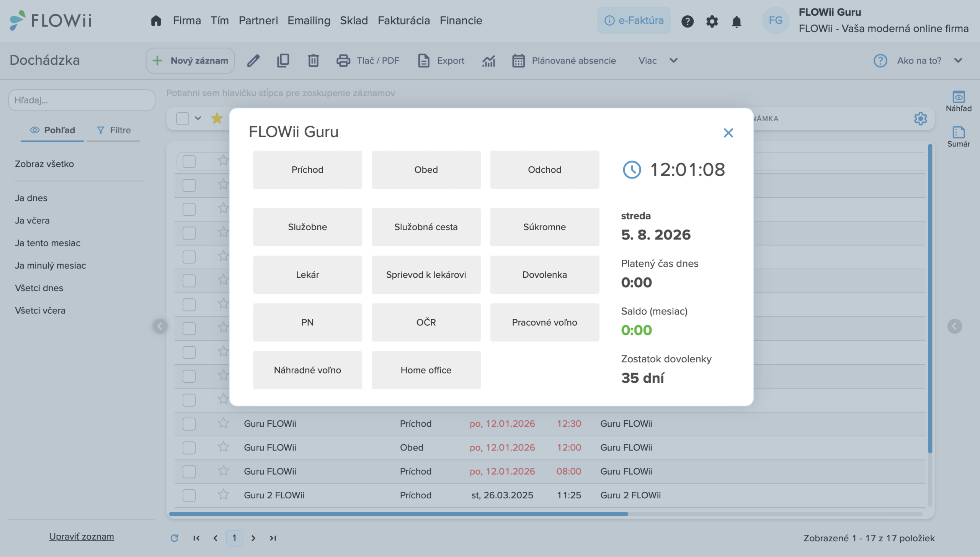Expand the select-all dropdown arrow
Image resolution: width=980 pixels, height=557 pixels.
[198, 118]
